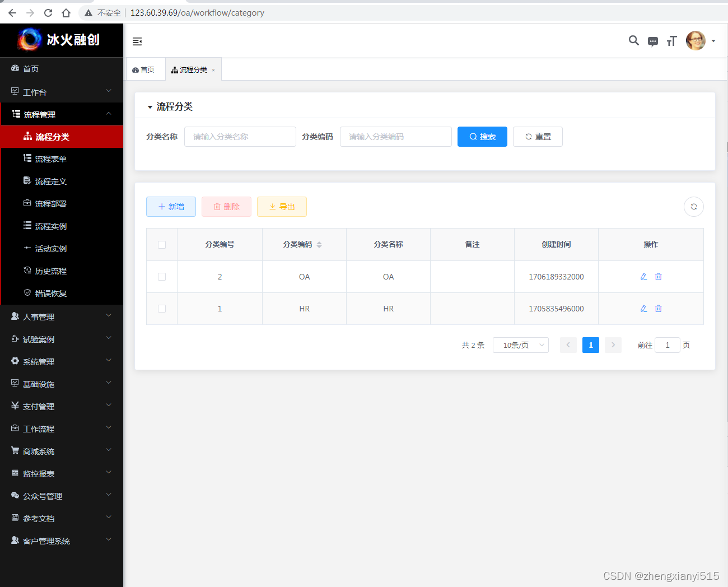Delete the OA row with trash icon
Image resolution: width=728 pixels, height=587 pixels.
point(659,277)
